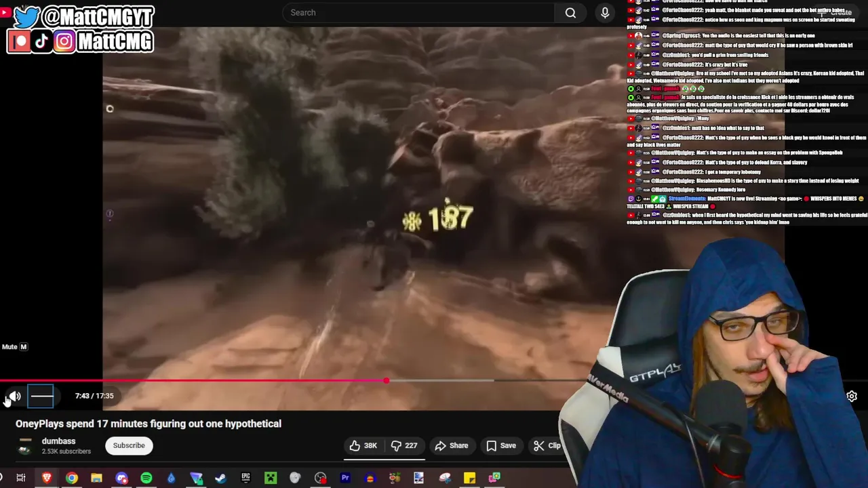Open Task View in the taskbar

tap(21, 478)
